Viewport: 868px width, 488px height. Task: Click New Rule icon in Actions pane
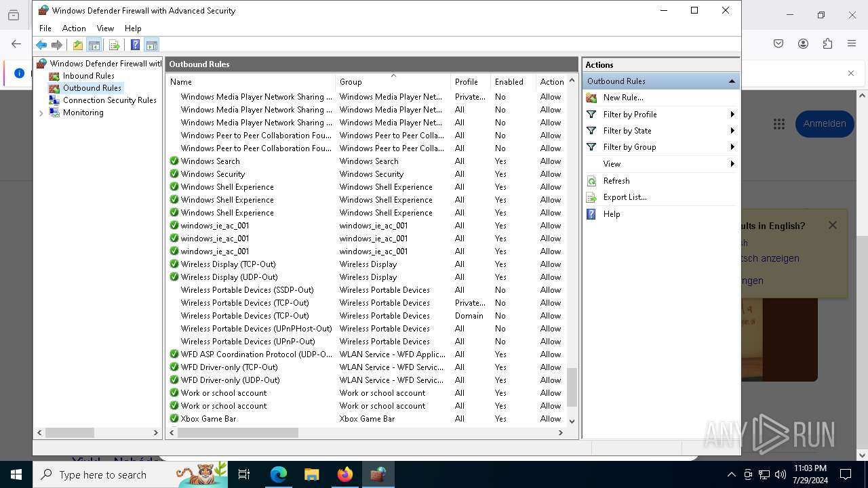591,98
